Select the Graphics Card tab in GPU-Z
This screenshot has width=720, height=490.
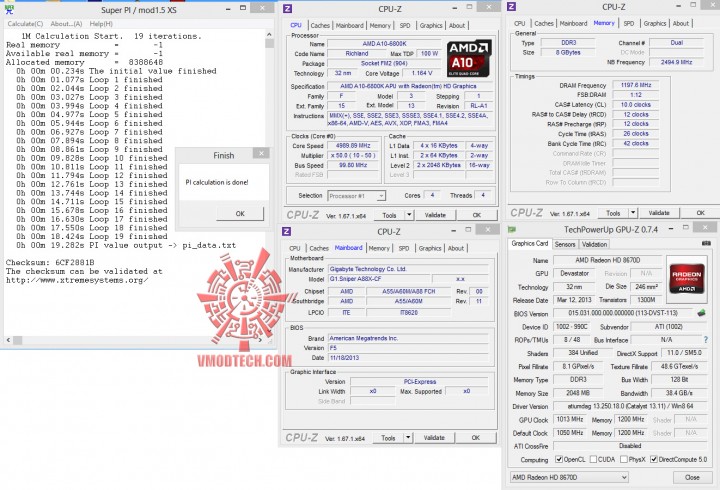point(529,243)
